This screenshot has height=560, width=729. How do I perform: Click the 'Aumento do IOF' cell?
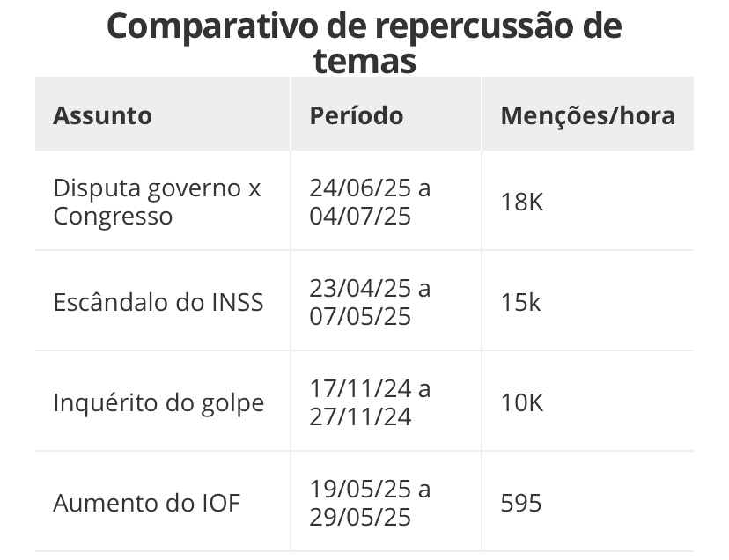point(147,503)
